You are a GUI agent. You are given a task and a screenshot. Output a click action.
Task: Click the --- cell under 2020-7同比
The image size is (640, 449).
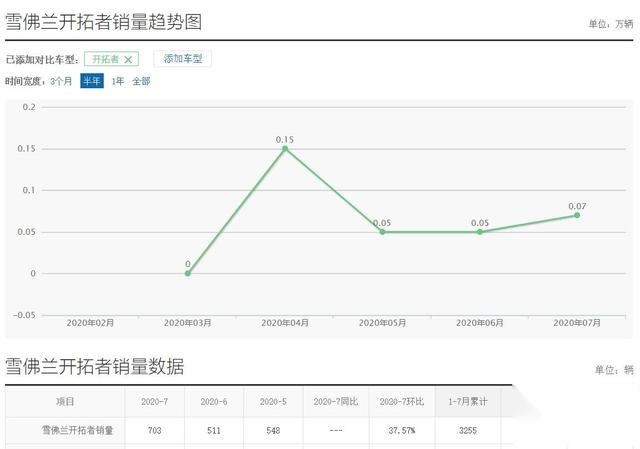[336, 431]
